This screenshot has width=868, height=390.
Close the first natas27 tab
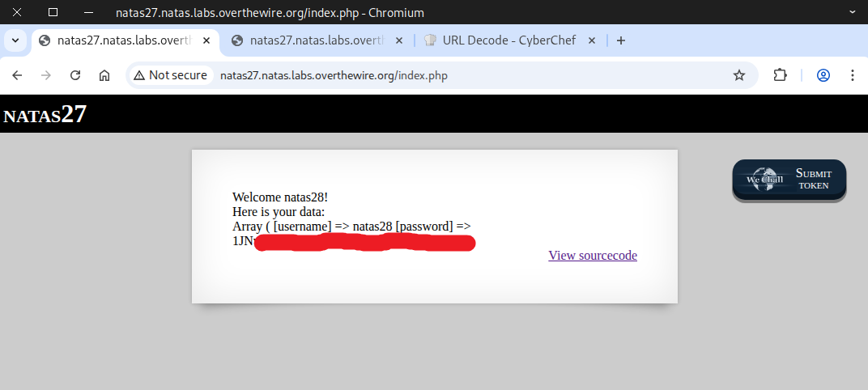point(207,40)
